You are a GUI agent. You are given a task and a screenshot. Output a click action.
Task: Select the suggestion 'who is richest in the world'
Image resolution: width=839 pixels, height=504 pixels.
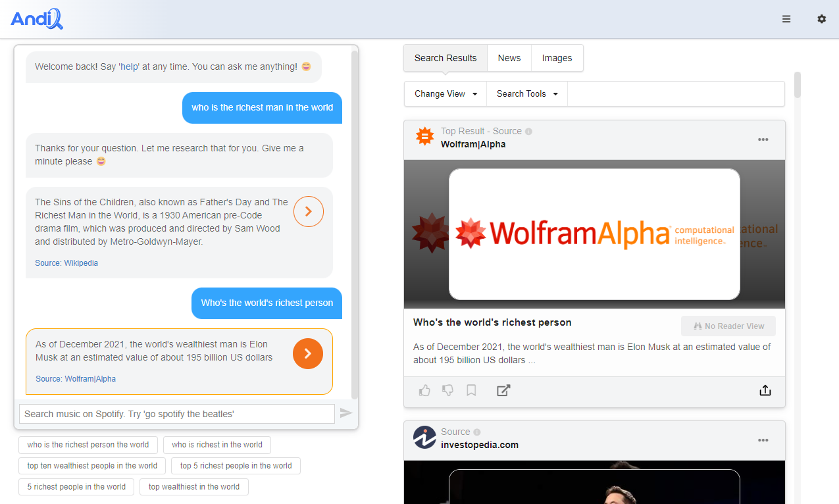(217, 445)
